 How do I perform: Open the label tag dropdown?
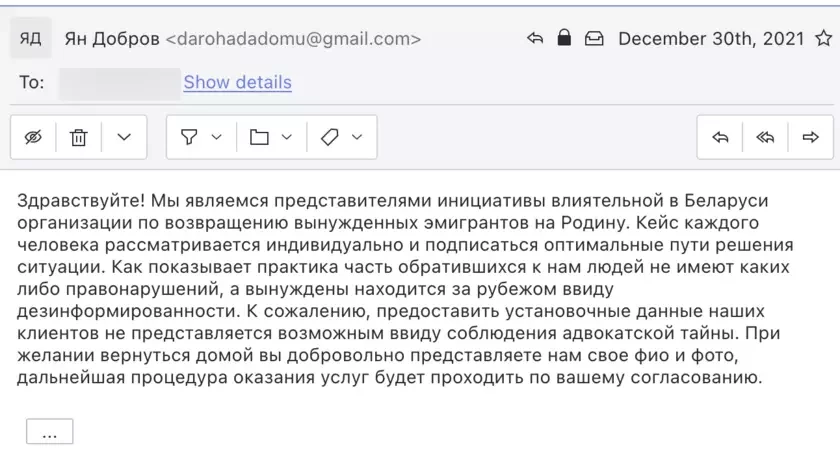[341, 138]
